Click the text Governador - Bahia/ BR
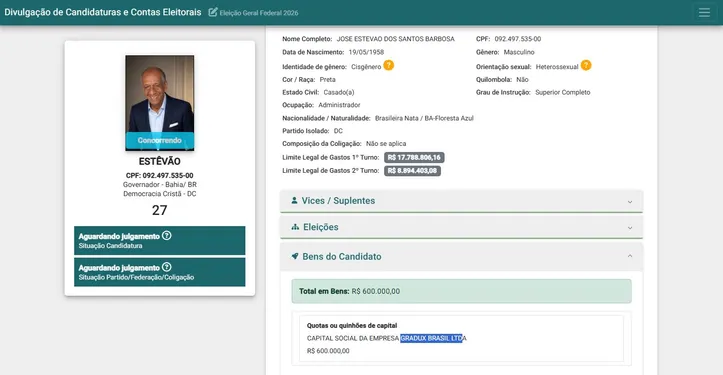The width and height of the screenshot is (723, 375). click(x=160, y=185)
